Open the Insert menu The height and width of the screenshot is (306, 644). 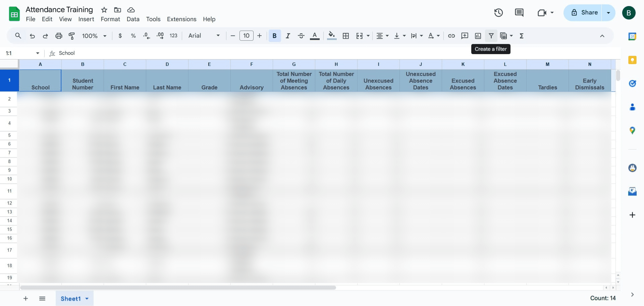pyautogui.click(x=86, y=19)
